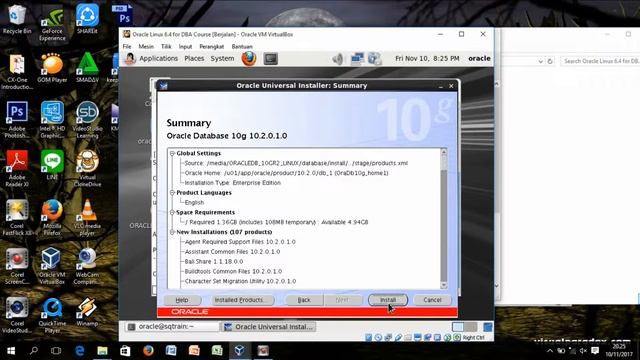Screen dimensions: 640x360
Task: Launch Firefox from the GNOME panel
Action: point(249,58)
